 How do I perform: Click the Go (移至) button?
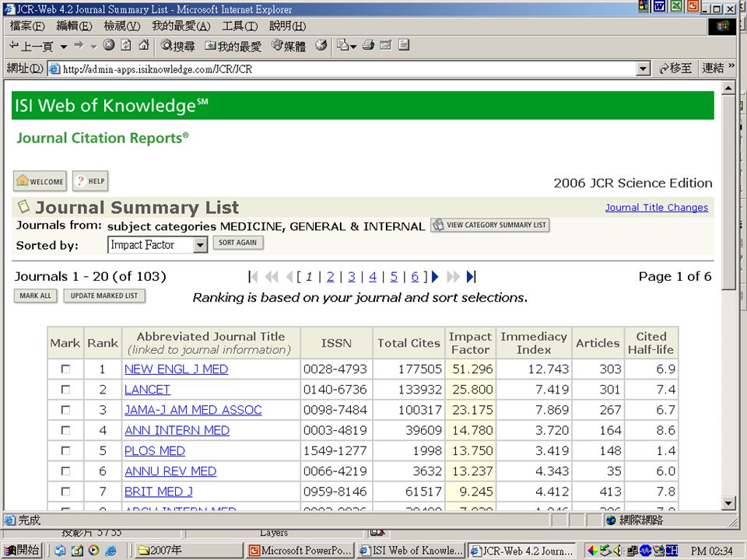(x=675, y=68)
